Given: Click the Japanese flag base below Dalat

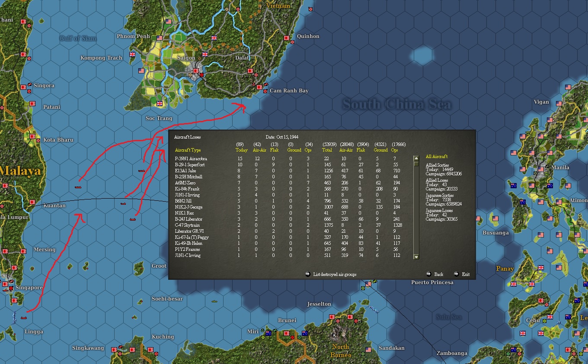Looking at the screenshot, I should 249,70.
